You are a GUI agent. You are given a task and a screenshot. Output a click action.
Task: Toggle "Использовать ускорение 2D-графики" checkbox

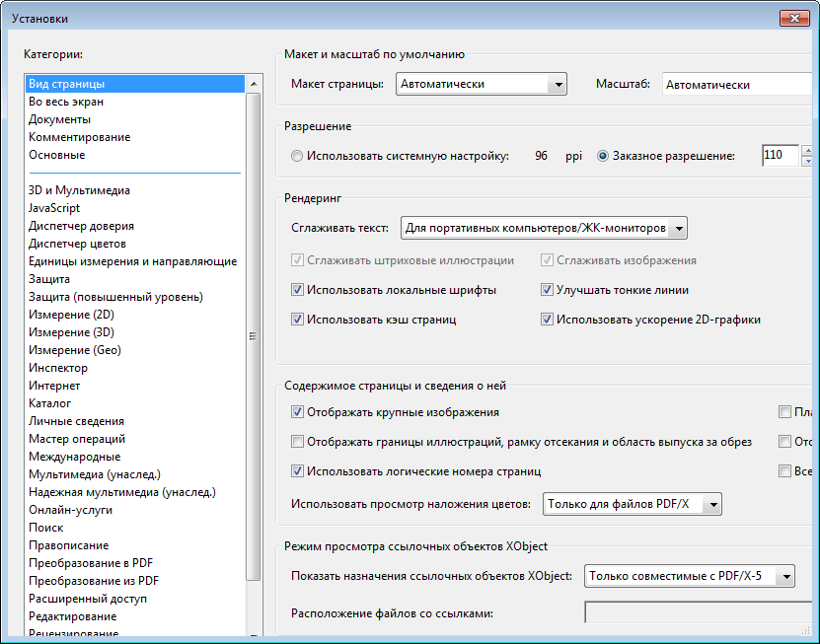click(547, 319)
